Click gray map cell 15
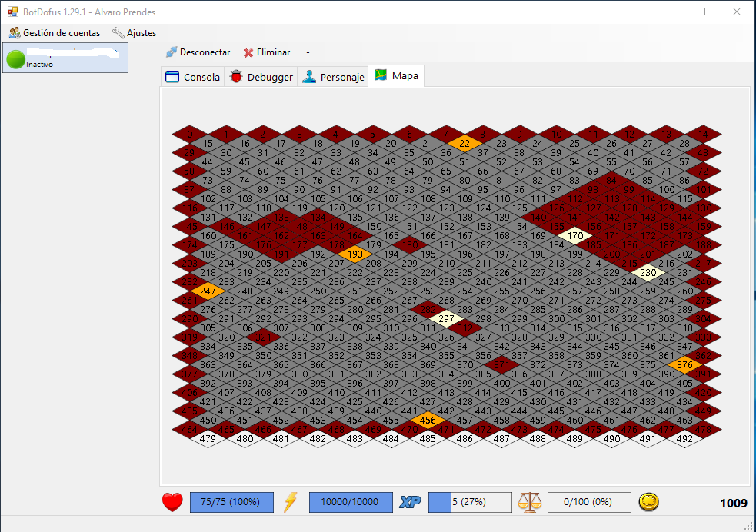The width and height of the screenshot is (756, 532). (x=208, y=143)
